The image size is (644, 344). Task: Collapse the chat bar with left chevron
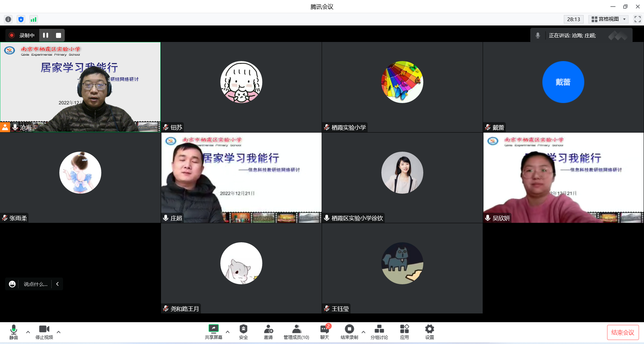57,284
